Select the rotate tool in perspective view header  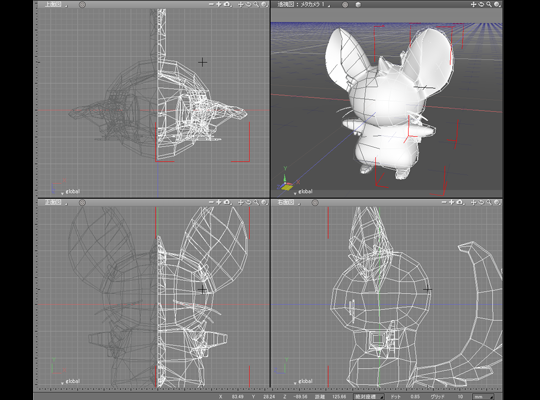pyautogui.click(x=481, y=4)
